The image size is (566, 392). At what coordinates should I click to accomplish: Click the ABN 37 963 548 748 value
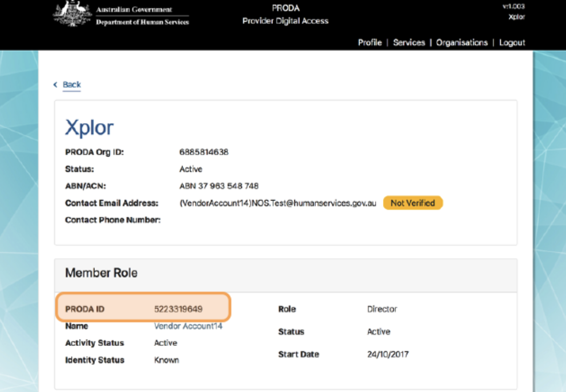pos(219,186)
